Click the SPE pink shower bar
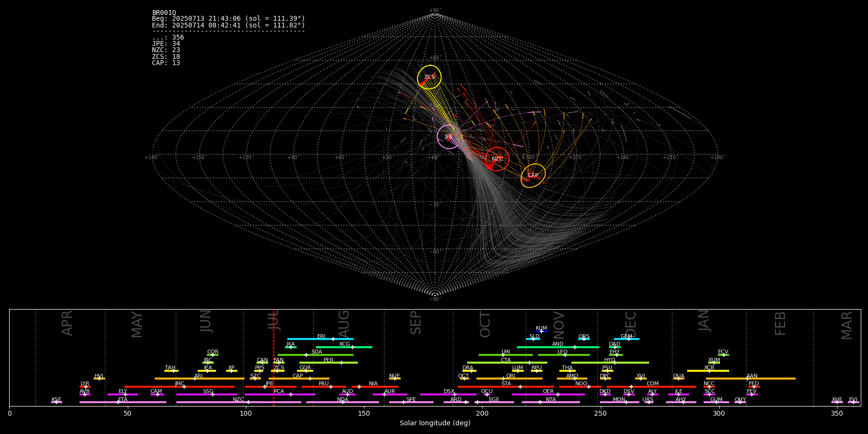 tap(411, 402)
